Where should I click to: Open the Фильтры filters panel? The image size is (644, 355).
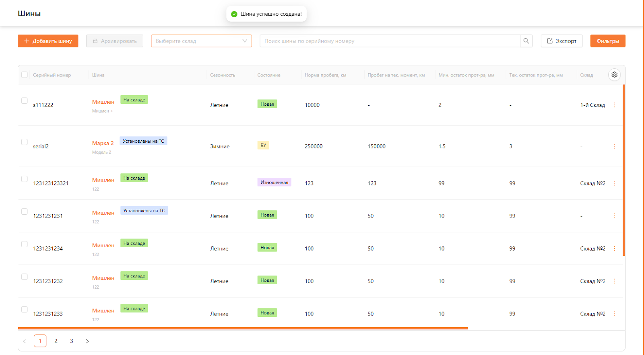pyautogui.click(x=607, y=41)
